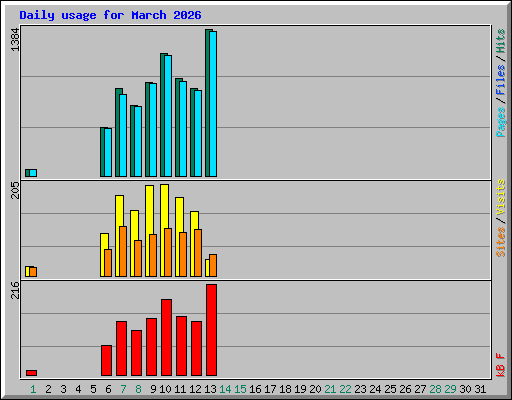512x400 pixels.
Task: Click the red "KB F" legend label
Action: [x=500, y=365]
